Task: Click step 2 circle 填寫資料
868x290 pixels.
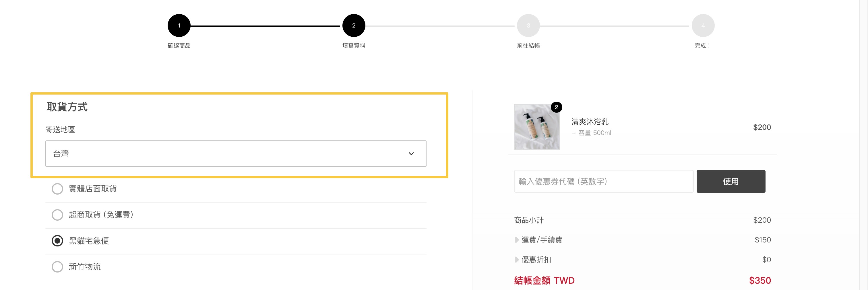Action: click(x=353, y=26)
